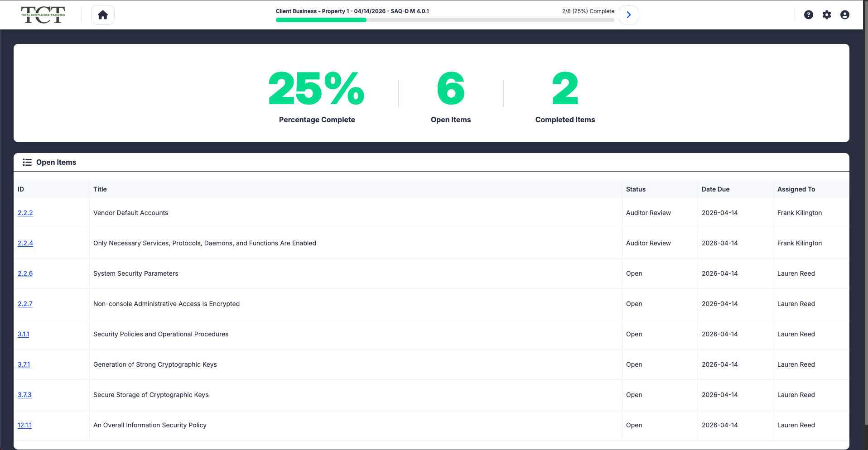This screenshot has width=868, height=450.
Task: Open requirement 2.2.4 link
Action: click(25, 243)
